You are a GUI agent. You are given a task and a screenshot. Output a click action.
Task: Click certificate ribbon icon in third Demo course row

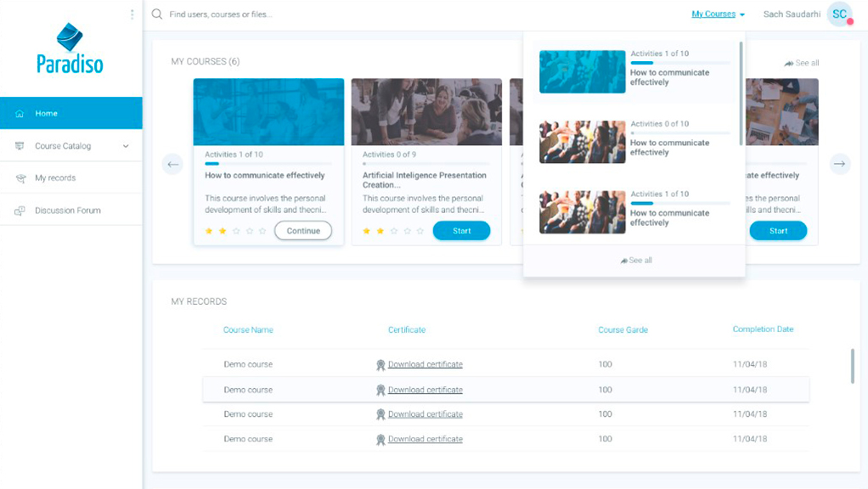click(x=380, y=414)
